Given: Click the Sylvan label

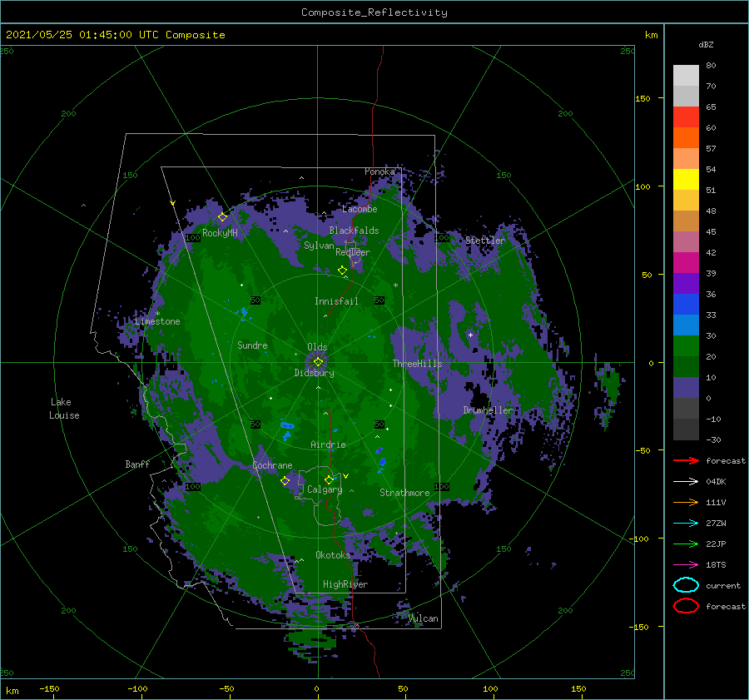Looking at the screenshot, I should point(319,246).
